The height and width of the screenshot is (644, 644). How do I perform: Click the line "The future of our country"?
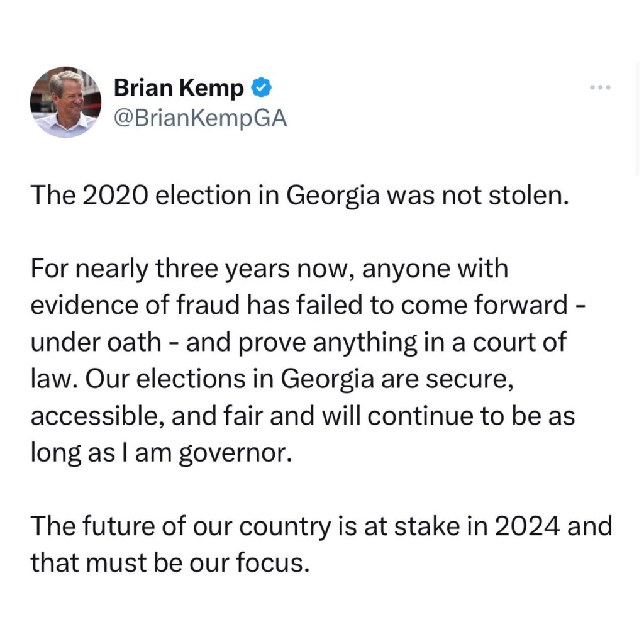[x=321, y=526]
